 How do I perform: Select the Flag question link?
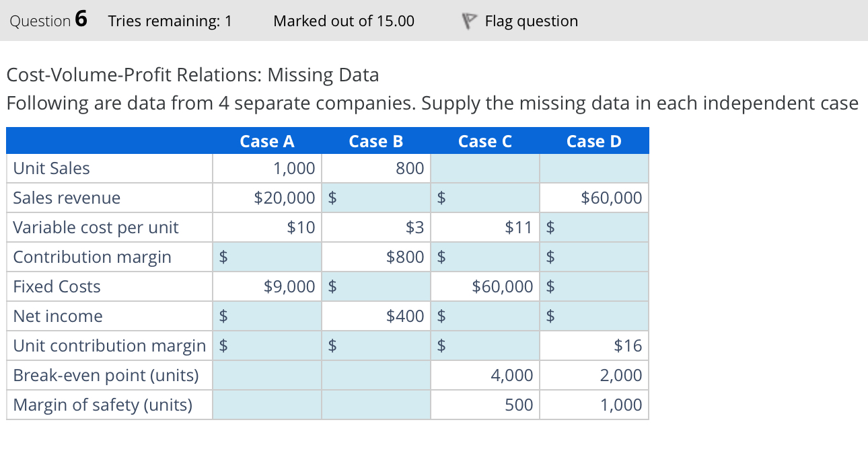[531, 21]
